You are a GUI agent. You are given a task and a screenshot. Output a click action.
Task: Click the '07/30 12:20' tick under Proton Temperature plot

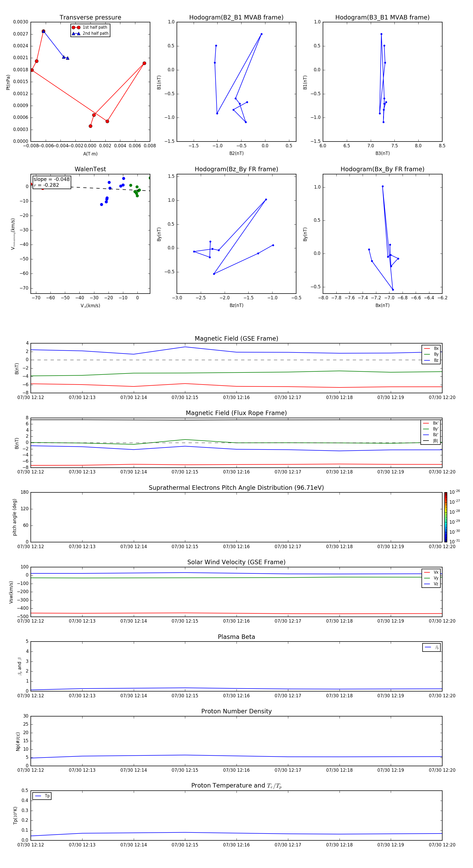[x=442, y=845]
